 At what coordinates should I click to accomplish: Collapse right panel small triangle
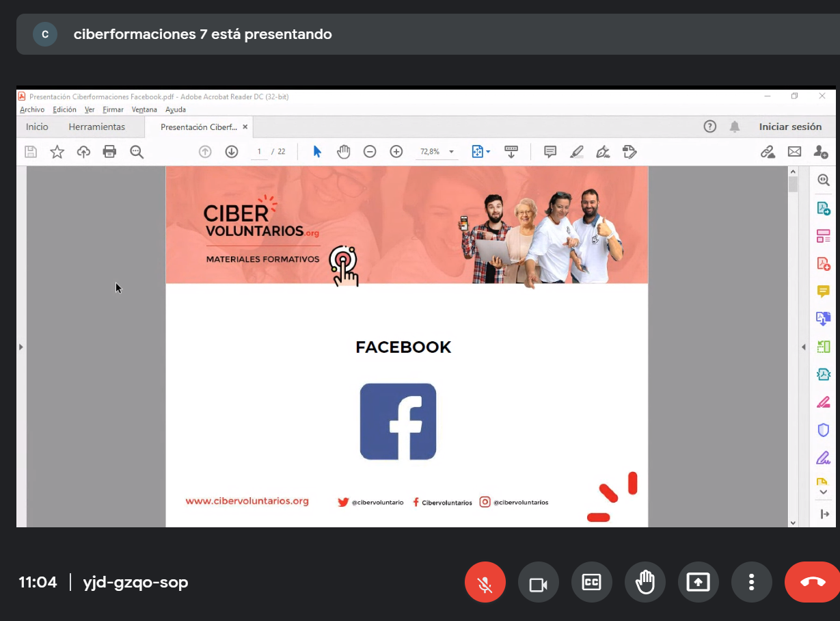[804, 347]
